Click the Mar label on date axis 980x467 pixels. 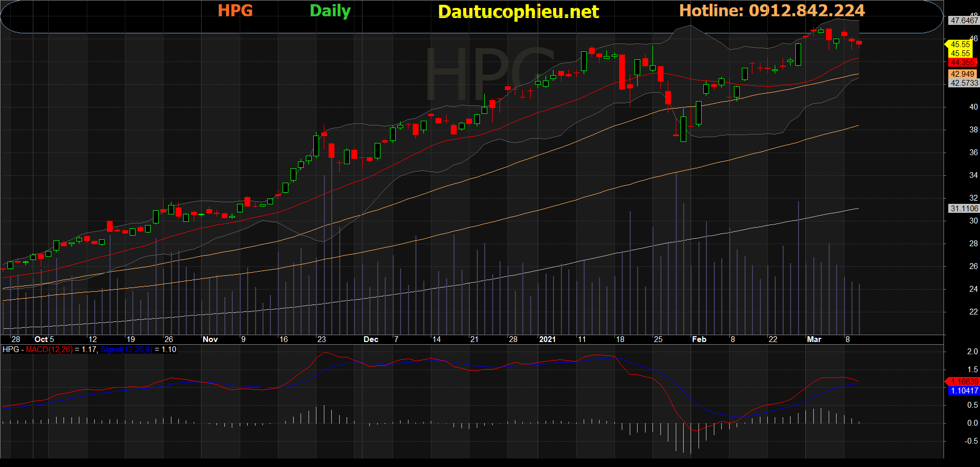pos(814,339)
